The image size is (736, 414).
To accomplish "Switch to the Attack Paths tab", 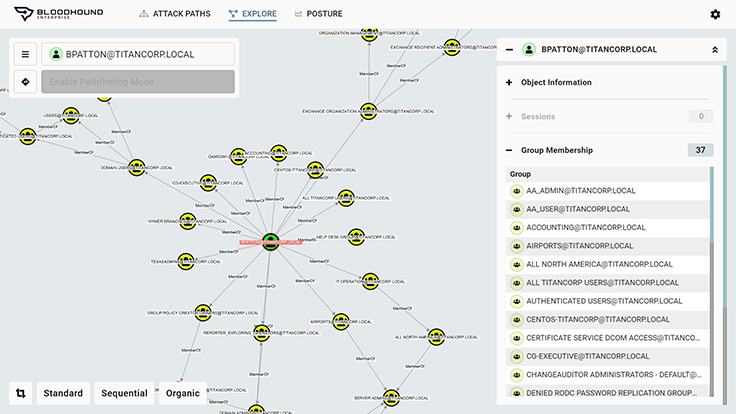I will 175,14.
